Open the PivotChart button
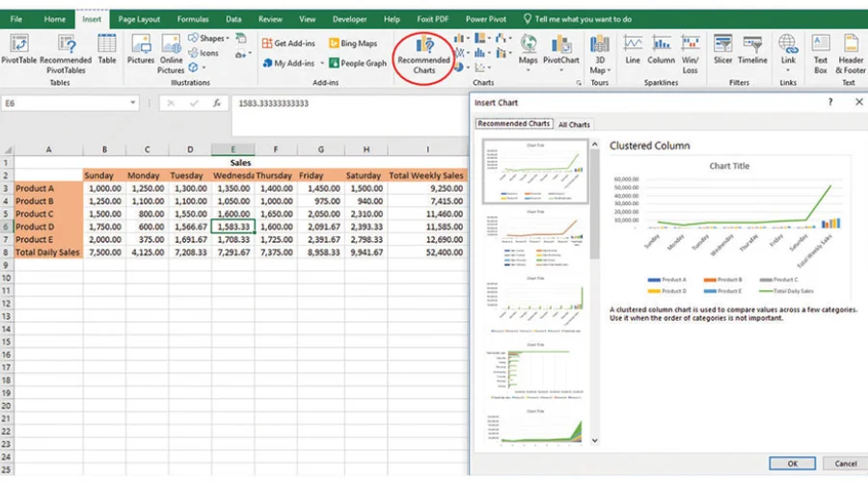Image resolution: width=868 pixels, height=482 pixels. click(560, 53)
